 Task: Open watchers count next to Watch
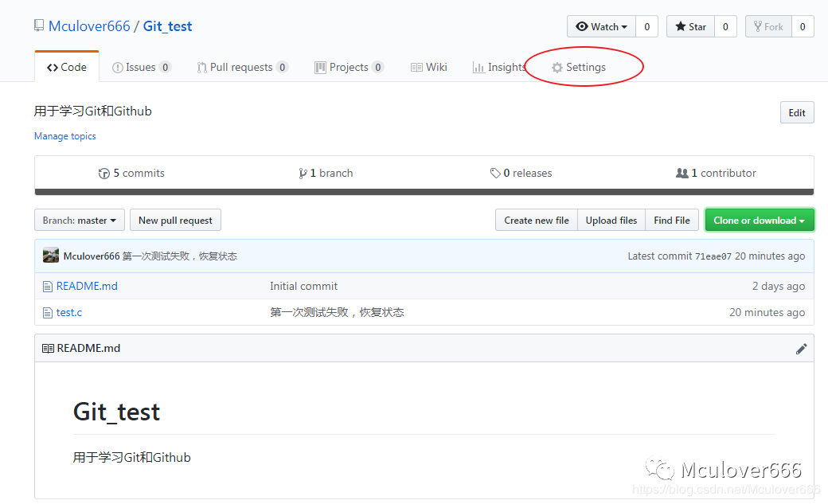click(x=646, y=26)
